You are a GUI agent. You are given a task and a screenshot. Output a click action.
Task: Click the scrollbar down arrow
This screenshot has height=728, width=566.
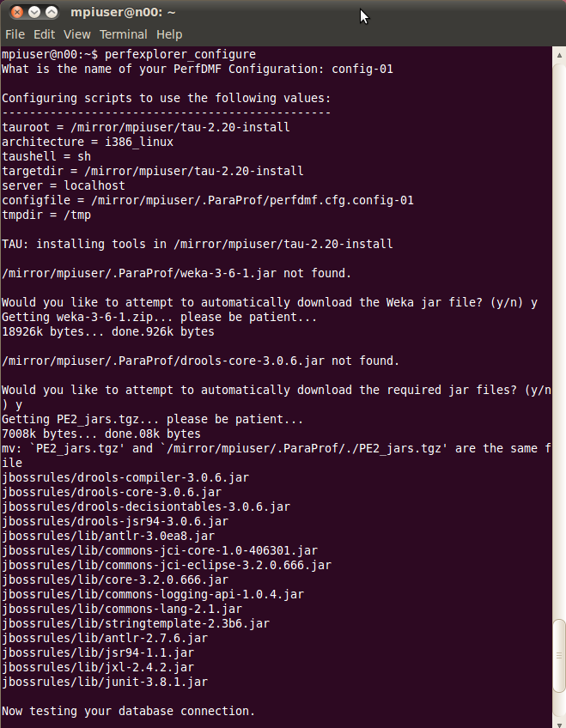pyautogui.click(x=559, y=725)
